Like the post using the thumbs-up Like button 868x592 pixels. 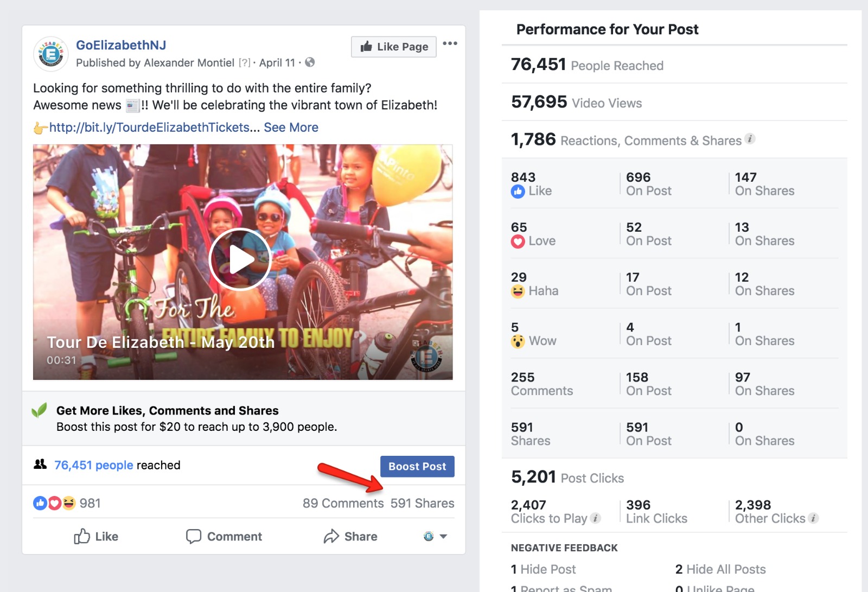tap(96, 537)
